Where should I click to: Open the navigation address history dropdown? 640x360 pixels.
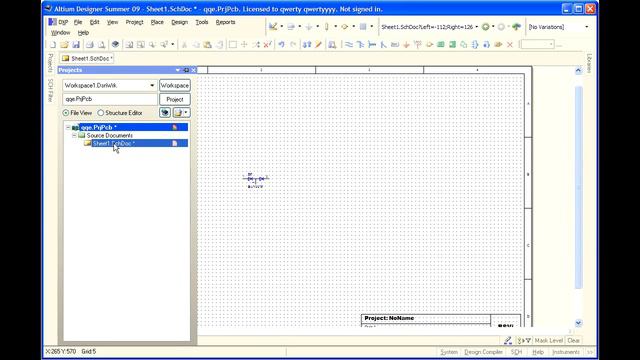[x=476, y=27]
